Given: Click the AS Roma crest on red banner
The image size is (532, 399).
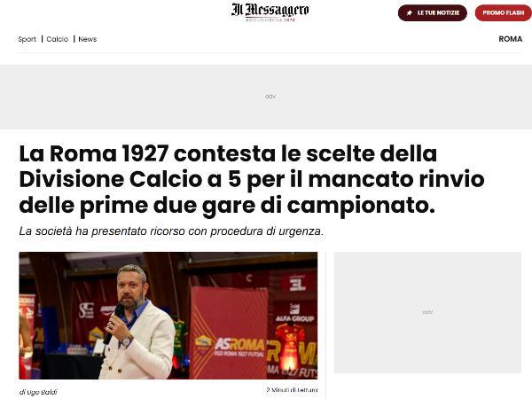Looking at the screenshot, I should point(204,344).
